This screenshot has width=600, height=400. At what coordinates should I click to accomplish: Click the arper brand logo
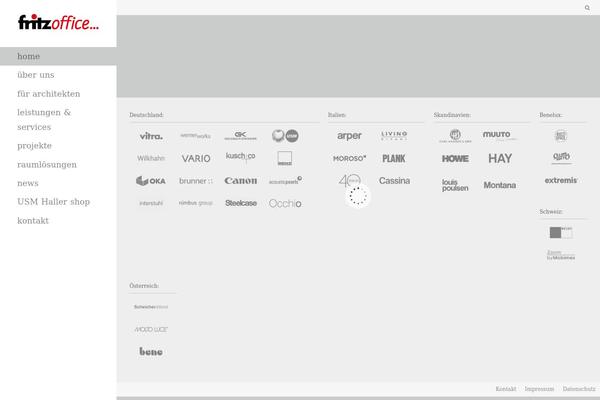(x=349, y=136)
